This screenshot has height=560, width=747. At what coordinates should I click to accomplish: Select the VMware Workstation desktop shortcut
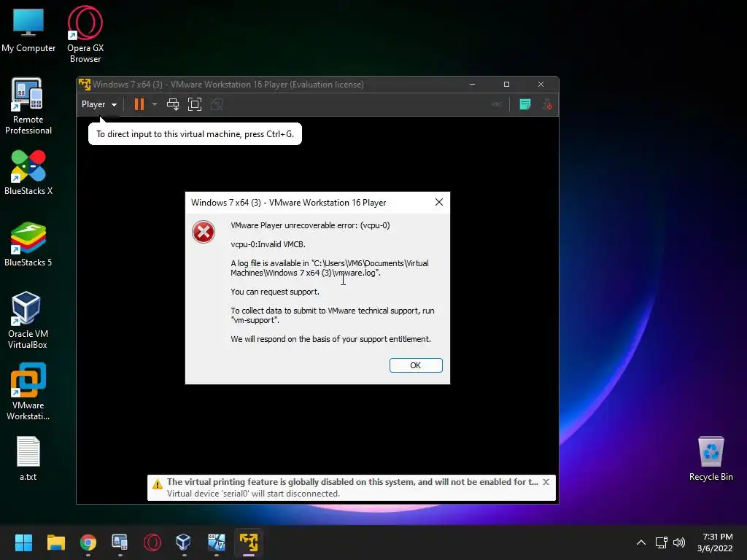pyautogui.click(x=28, y=392)
